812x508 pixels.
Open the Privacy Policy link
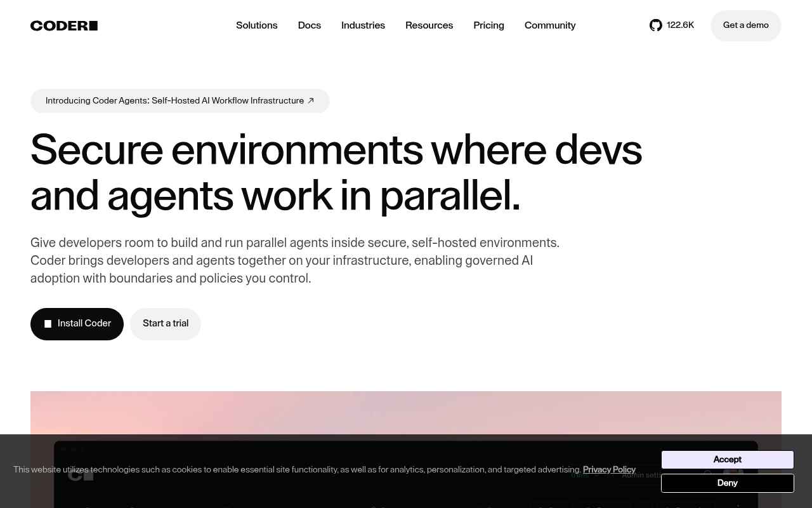tap(609, 470)
